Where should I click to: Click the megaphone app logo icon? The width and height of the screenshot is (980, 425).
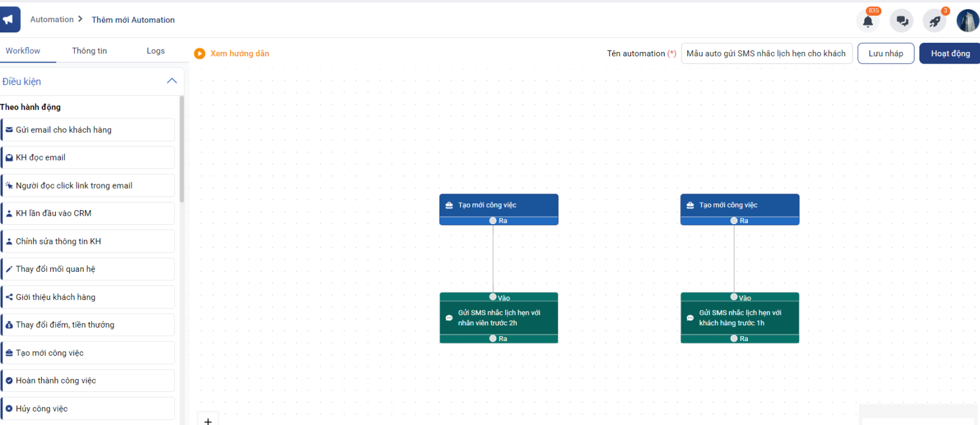(x=9, y=20)
